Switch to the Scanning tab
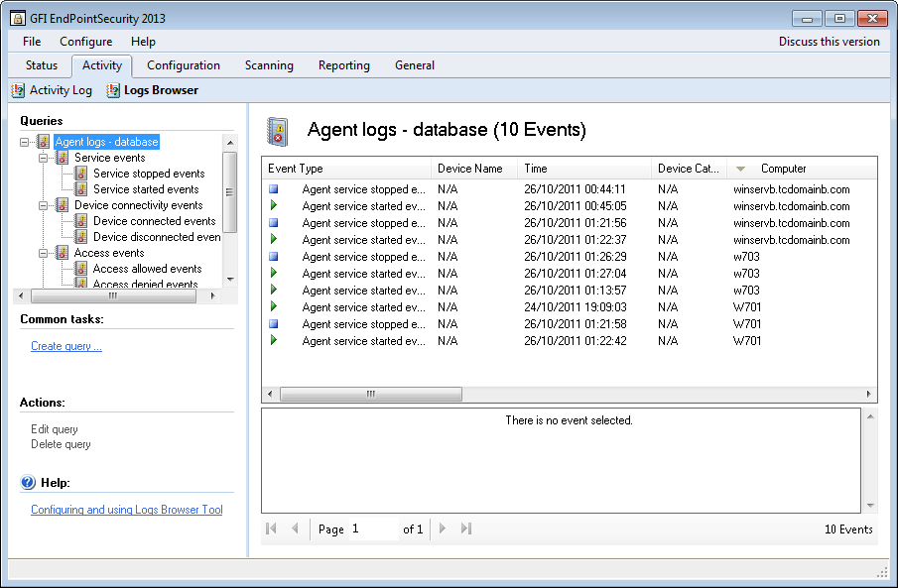 [269, 65]
